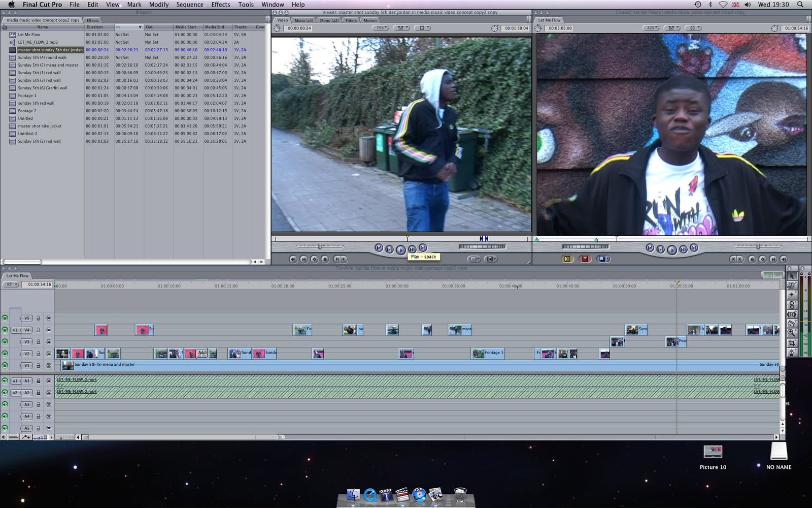Click the Browser column sort arrow next to In
Viewport: 812px width, 508px height.
pyautogui.click(x=140, y=27)
